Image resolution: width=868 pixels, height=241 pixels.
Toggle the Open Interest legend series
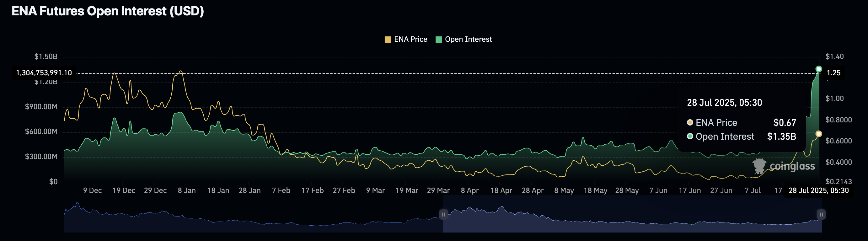pyautogui.click(x=463, y=40)
